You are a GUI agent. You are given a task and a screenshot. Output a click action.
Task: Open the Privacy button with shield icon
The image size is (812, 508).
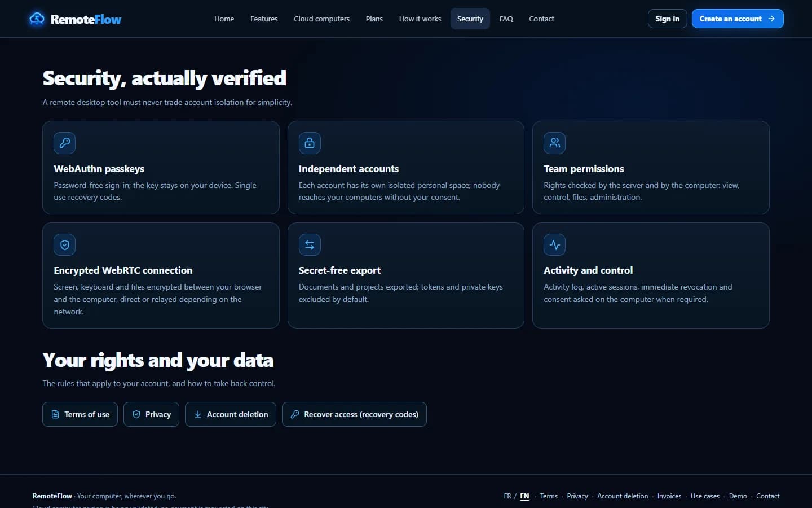(x=151, y=414)
